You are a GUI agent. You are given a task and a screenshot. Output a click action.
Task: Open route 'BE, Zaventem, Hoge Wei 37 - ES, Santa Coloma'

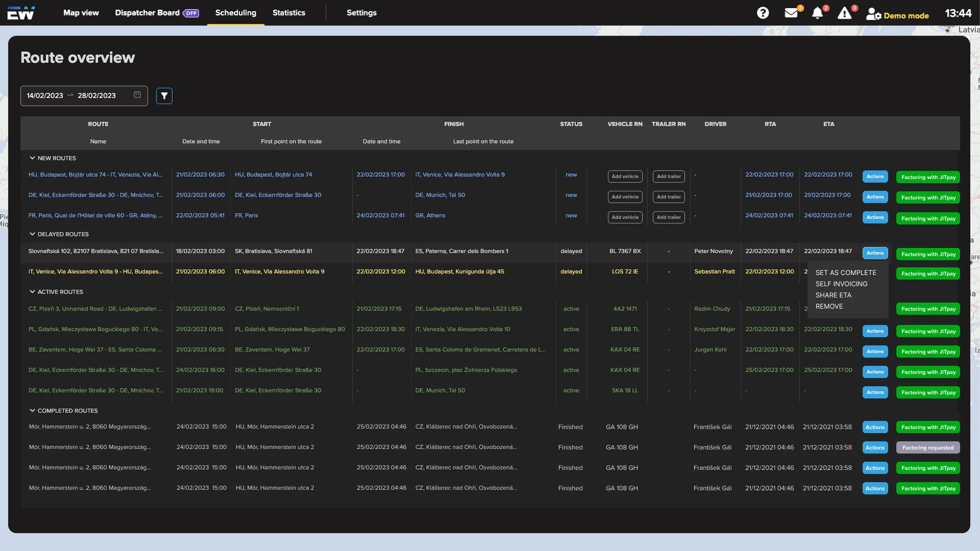[95, 349]
